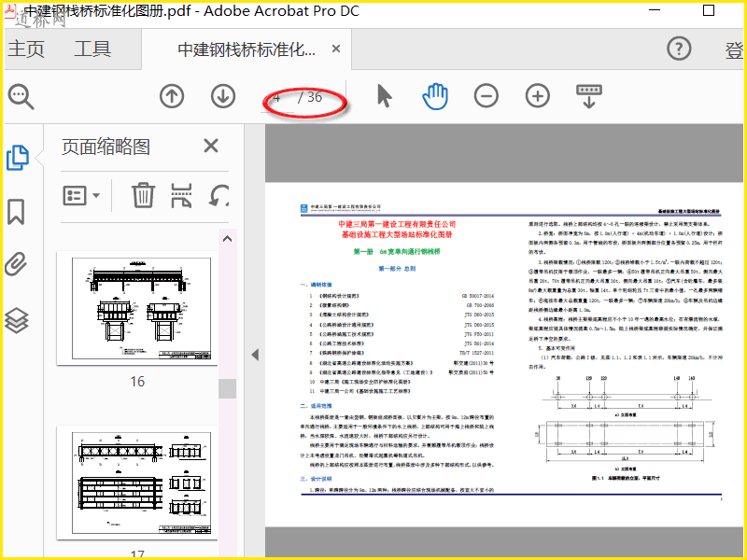This screenshot has height=560, width=747.
Task: Open the layers sidebar panel
Action: 17,320
